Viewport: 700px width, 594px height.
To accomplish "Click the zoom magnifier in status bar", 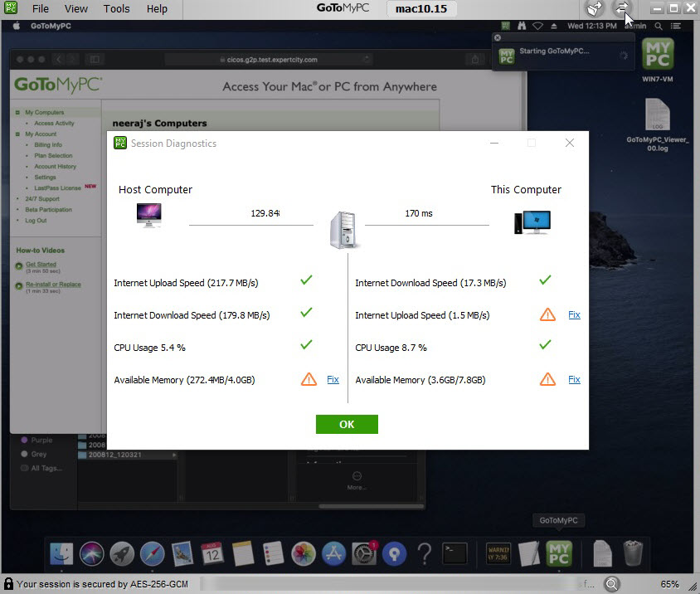I will pos(612,584).
